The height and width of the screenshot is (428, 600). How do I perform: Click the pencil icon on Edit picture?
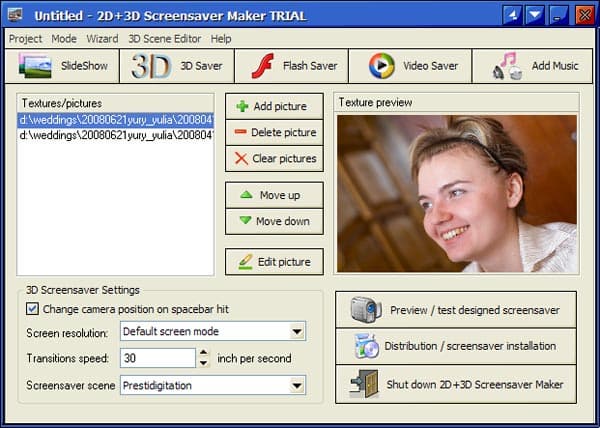245,262
